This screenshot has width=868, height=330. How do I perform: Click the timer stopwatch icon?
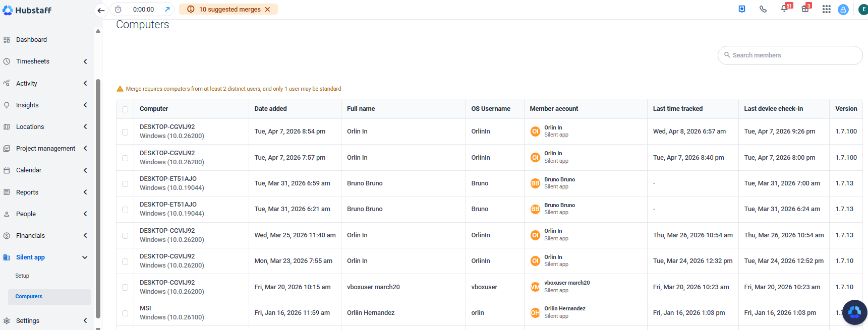(118, 10)
